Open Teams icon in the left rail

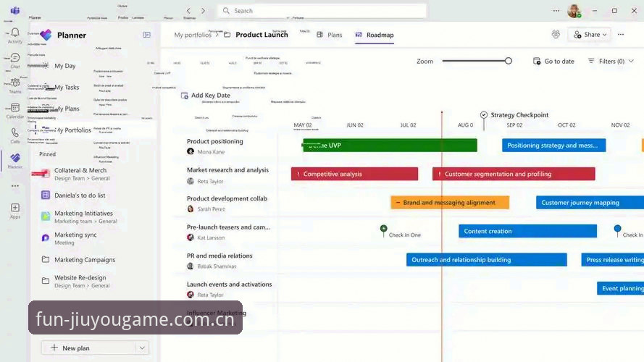pyautogui.click(x=15, y=85)
